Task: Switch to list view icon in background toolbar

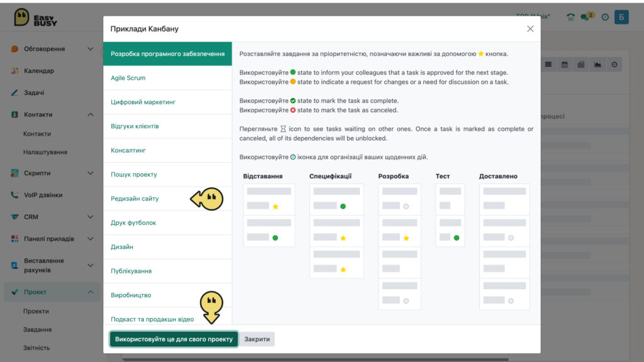Action: (x=548, y=65)
